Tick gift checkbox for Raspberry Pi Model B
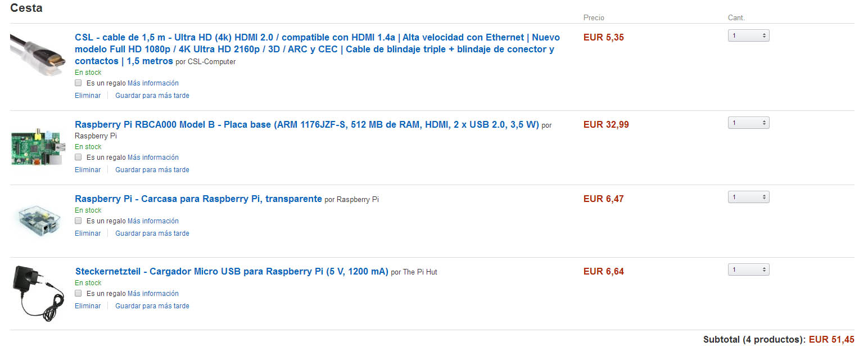The width and height of the screenshot is (868, 346). click(x=79, y=157)
